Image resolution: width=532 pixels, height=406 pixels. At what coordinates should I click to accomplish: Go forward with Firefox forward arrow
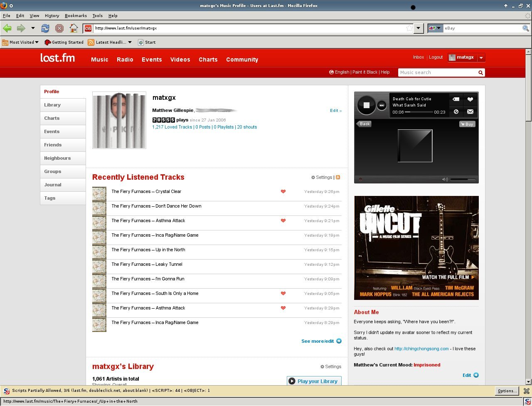(x=21, y=28)
